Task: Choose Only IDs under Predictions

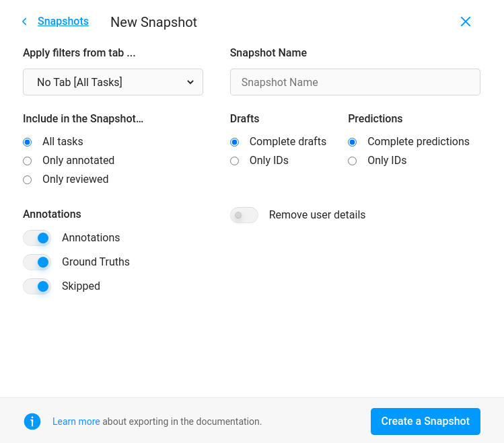Action: [352, 161]
